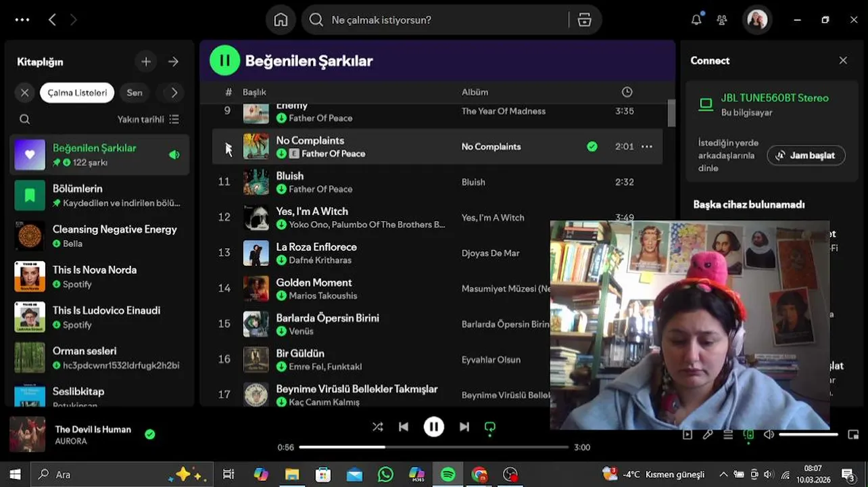Select the Golden Moment track title
Image resolution: width=868 pixels, height=487 pixels.
(x=314, y=282)
